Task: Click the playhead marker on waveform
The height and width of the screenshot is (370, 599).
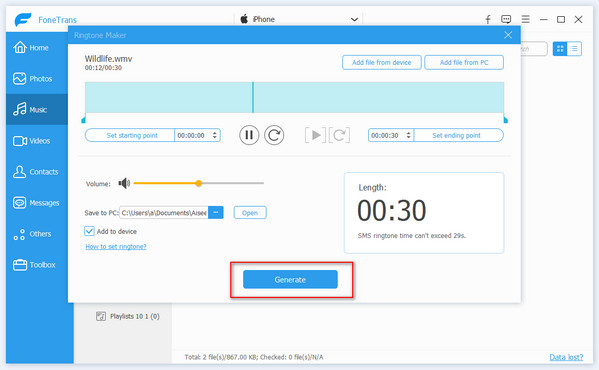Action: click(x=253, y=97)
